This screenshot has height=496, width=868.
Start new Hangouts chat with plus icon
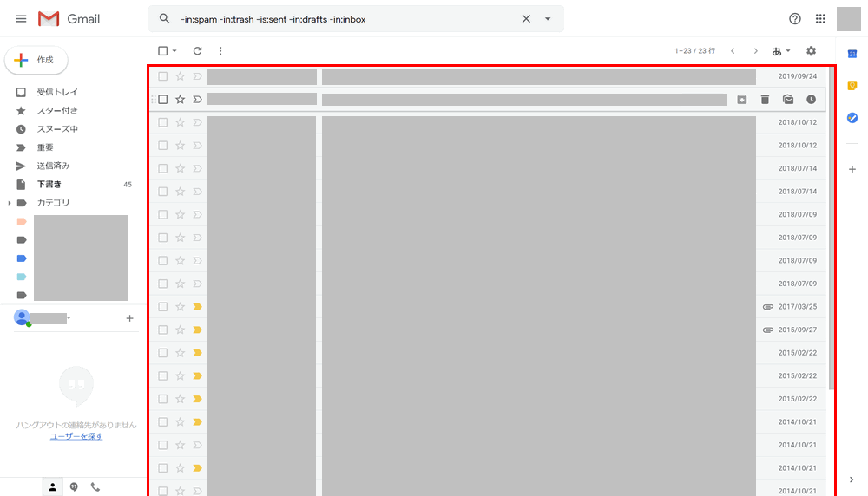pos(129,318)
